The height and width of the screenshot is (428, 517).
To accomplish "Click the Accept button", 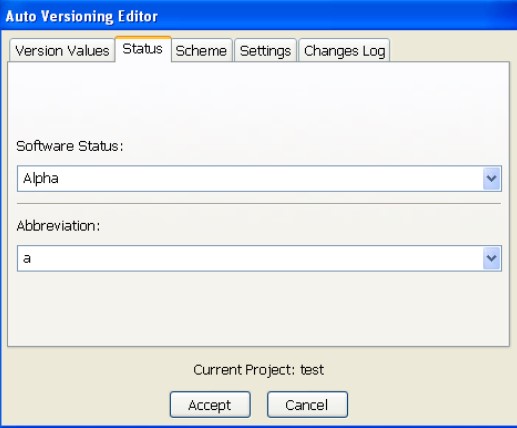I will 210,405.
